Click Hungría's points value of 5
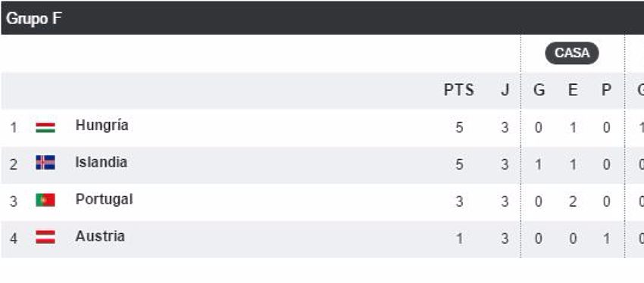The height and width of the screenshot is (283, 644). (x=459, y=128)
